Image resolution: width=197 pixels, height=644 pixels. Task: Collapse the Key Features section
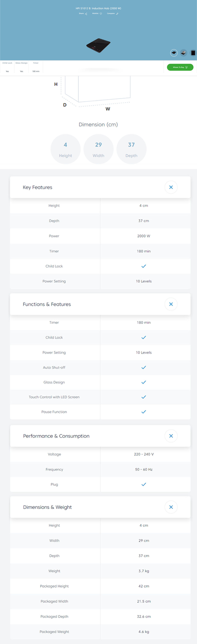171,187
